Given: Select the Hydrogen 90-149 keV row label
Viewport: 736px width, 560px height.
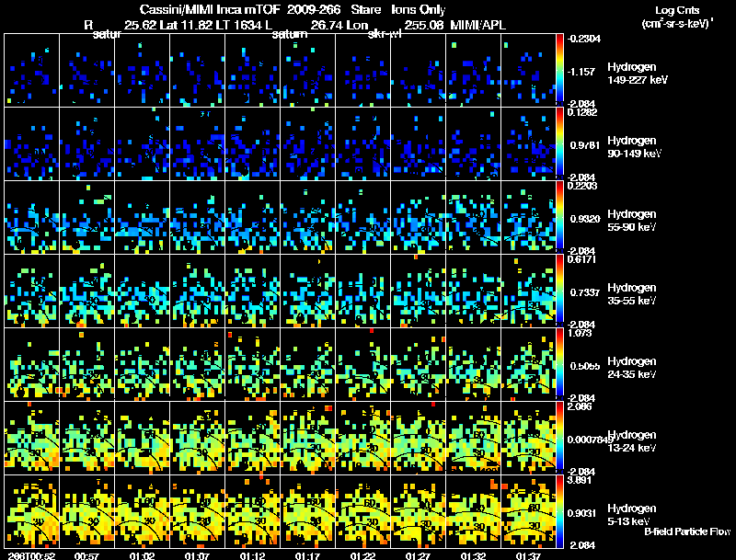Looking at the screenshot, I should coord(634,147).
